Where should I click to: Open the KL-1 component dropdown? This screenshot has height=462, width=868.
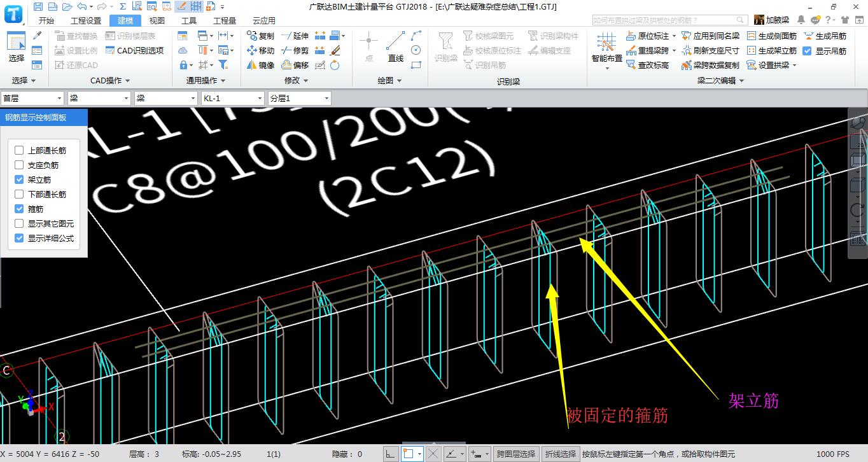232,99
